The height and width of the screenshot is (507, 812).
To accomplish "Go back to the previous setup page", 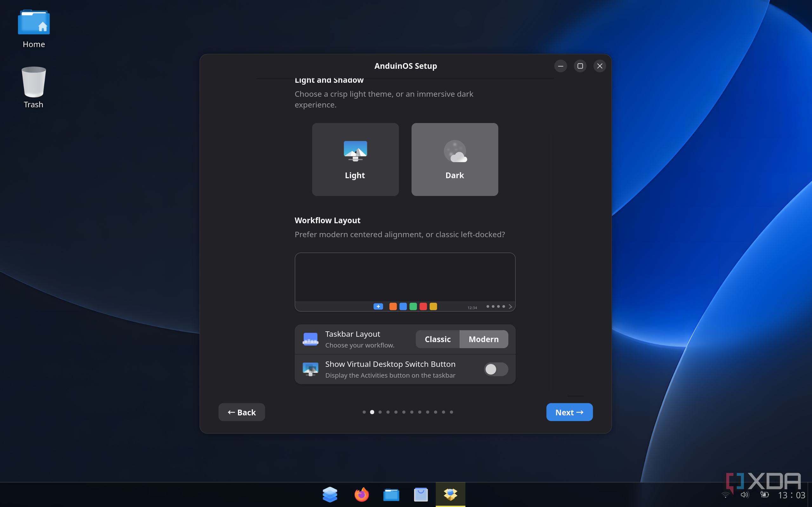I will tap(241, 412).
